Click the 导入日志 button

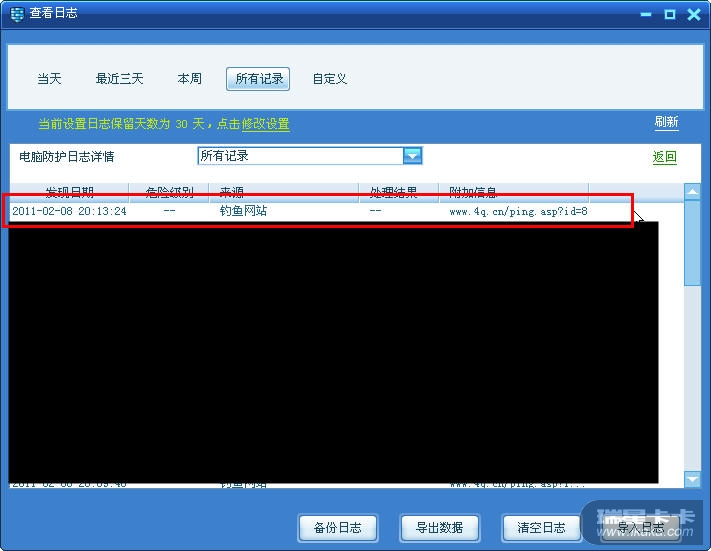(640, 528)
